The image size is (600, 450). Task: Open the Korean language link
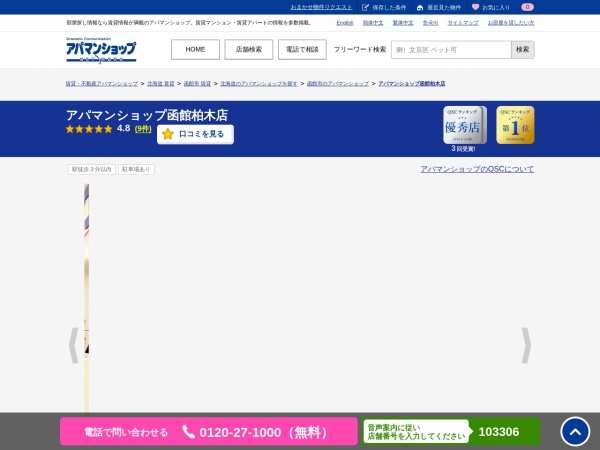pyautogui.click(x=430, y=23)
